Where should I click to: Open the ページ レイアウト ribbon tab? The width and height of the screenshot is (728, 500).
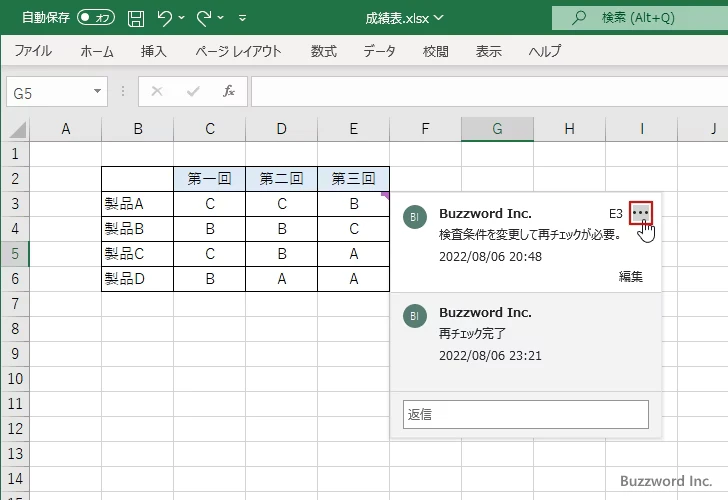pyautogui.click(x=238, y=51)
